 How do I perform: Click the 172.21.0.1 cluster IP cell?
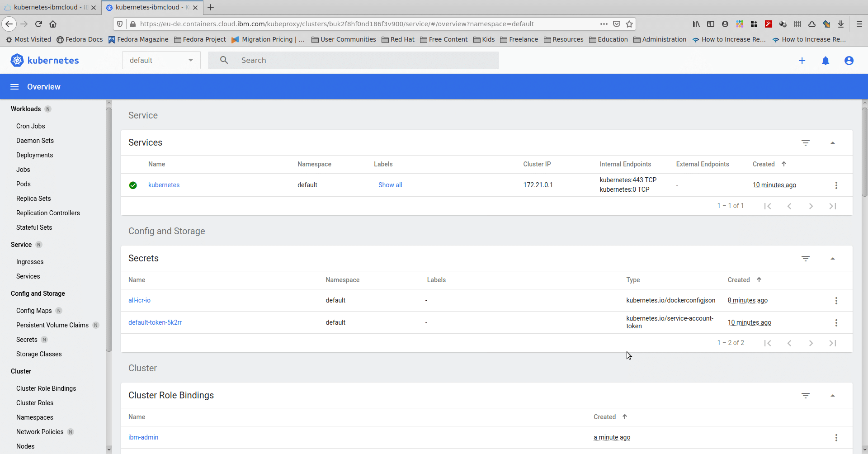pos(538,185)
